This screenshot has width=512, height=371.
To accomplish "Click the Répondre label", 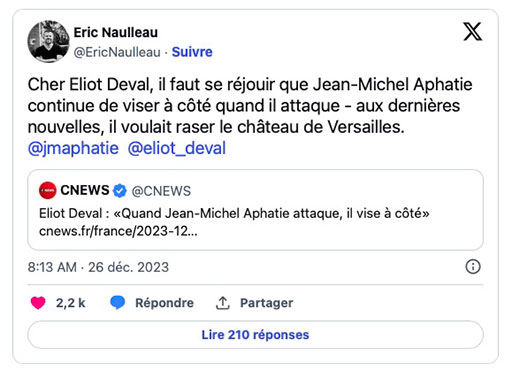I will [x=164, y=303].
